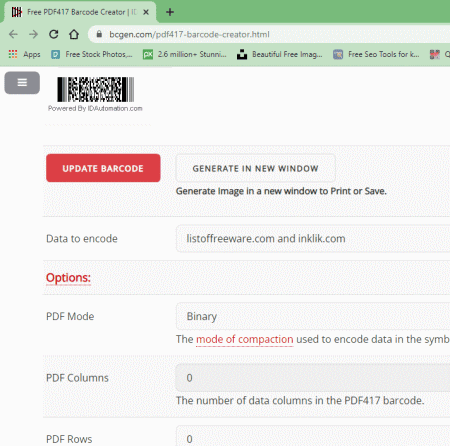Click the generated PDF417 barcode image
450x446 pixels.
point(96,89)
